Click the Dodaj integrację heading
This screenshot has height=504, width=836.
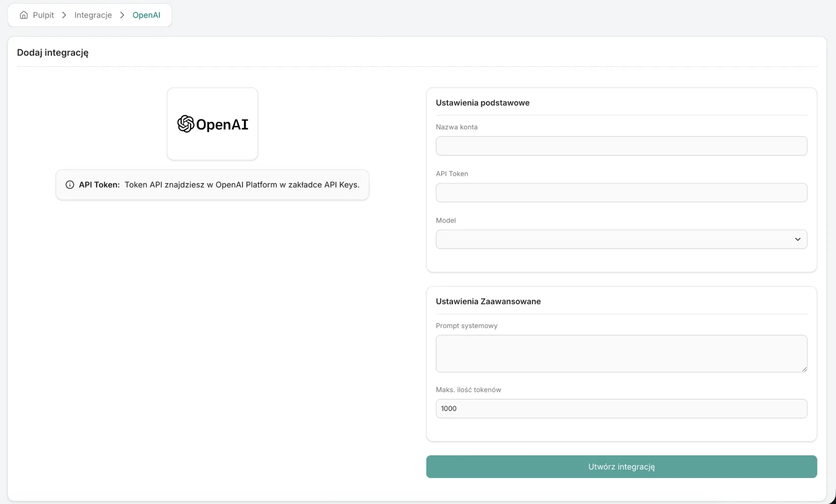(53, 53)
